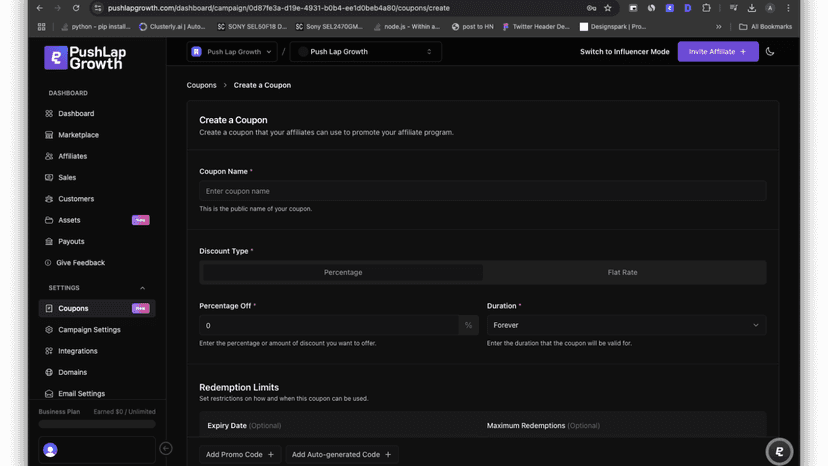The height and width of the screenshot is (466, 828).
Task: Open Customers page
Action: pyautogui.click(x=76, y=199)
